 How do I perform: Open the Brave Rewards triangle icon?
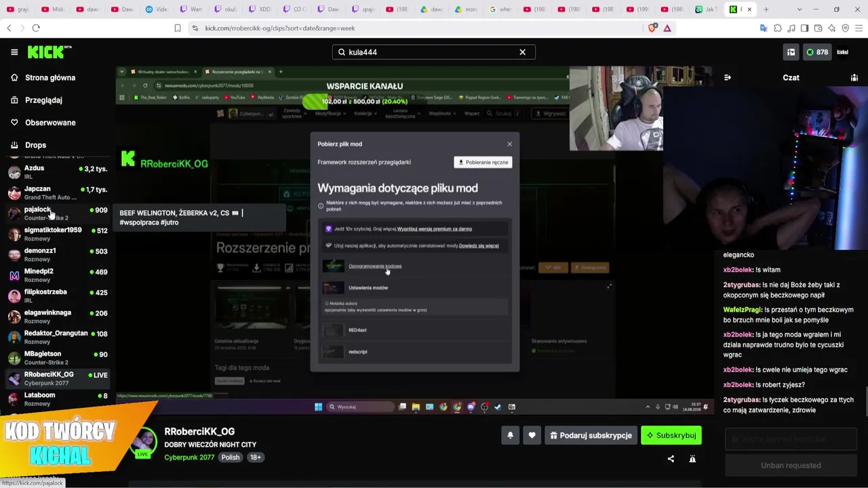(x=667, y=28)
